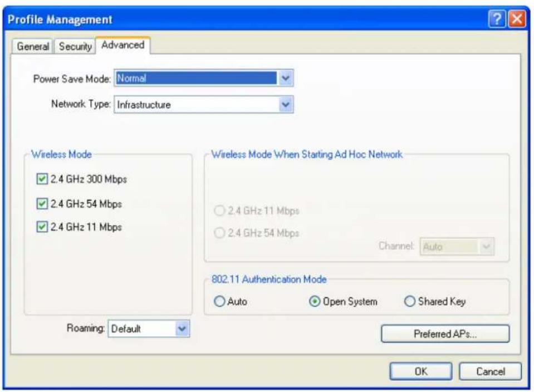The height and width of the screenshot is (392, 534).
Task: Open the Roaming dropdown arrow
Action: [182, 329]
